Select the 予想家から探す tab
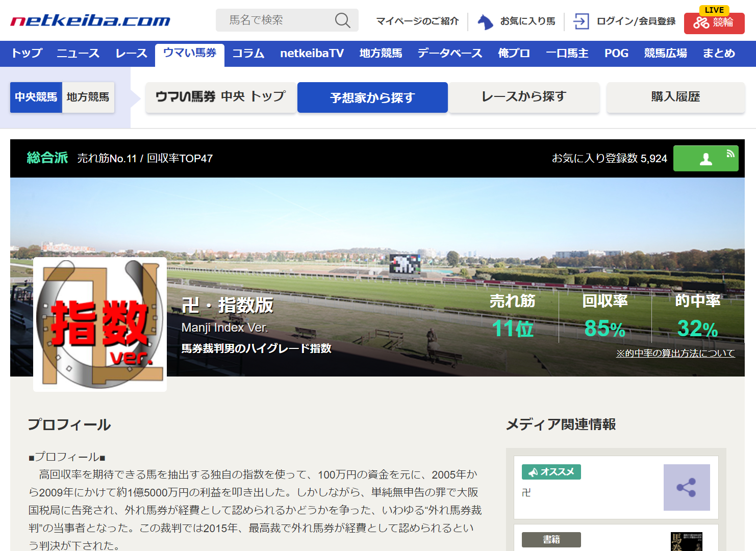 [372, 97]
